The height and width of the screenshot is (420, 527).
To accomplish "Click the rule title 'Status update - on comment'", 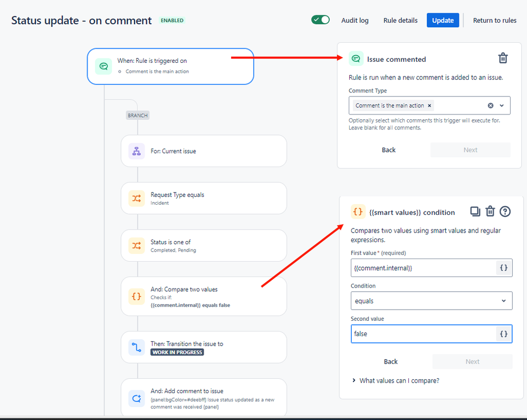I will (x=81, y=21).
